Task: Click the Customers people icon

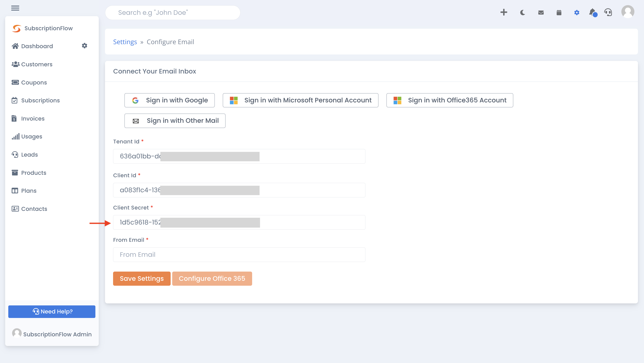Action: pyautogui.click(x=15, y=64)
